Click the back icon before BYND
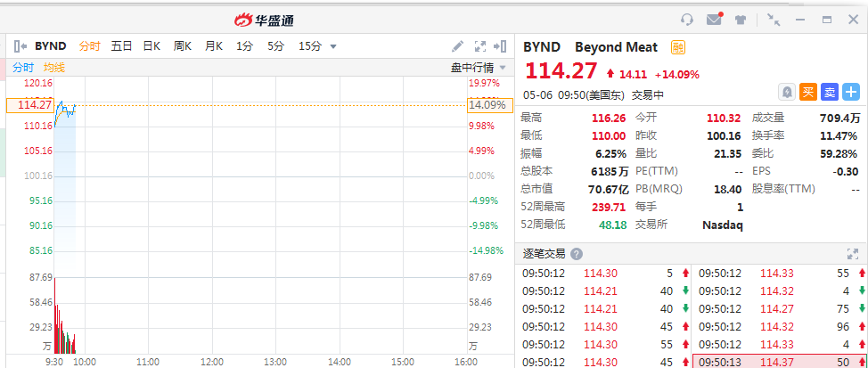 (x=21, y=46)
